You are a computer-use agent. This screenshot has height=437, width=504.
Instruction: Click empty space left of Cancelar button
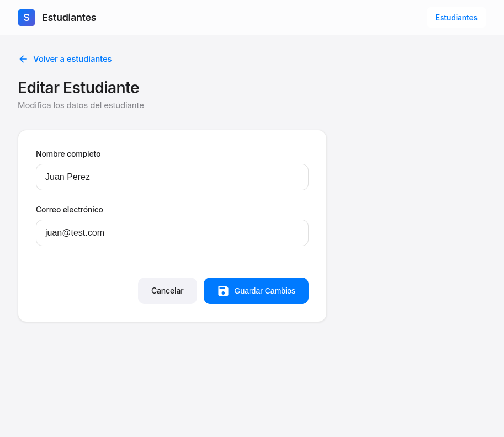pos(83,291)
